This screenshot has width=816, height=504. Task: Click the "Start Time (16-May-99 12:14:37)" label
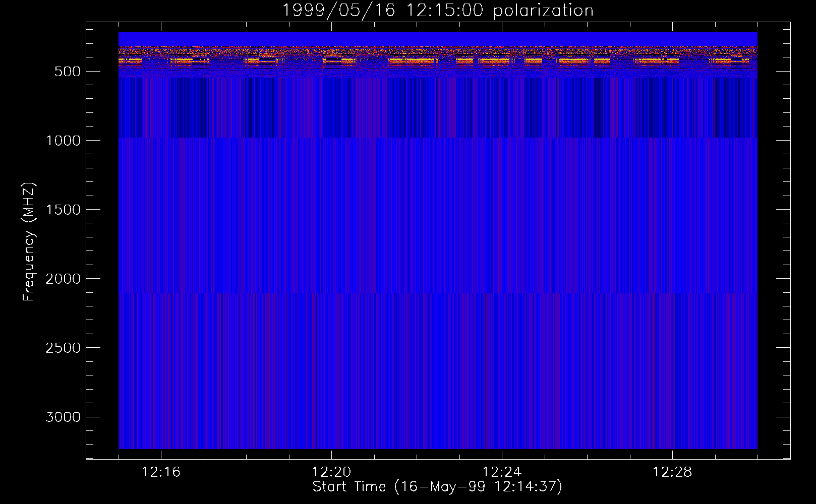437,487
